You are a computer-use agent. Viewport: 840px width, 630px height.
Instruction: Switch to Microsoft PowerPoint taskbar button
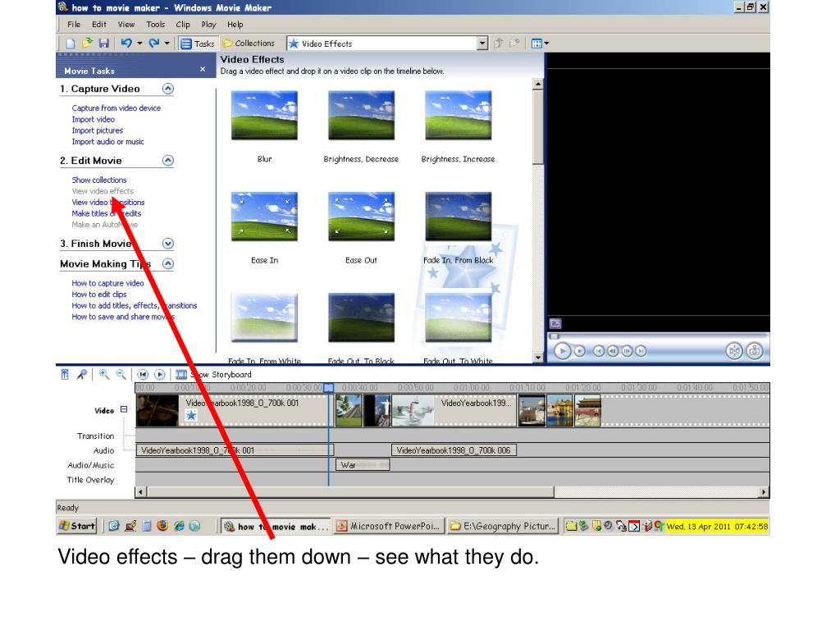390,527
